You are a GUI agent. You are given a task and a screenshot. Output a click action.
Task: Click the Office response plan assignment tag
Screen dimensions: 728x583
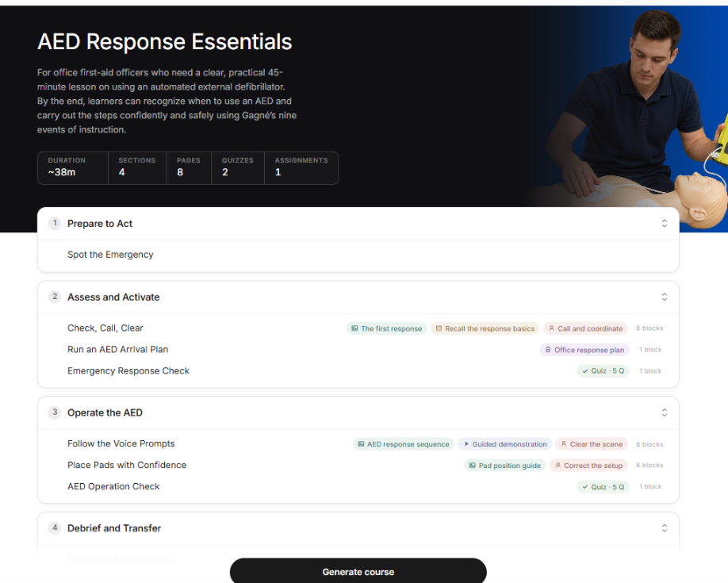(584, 350)
